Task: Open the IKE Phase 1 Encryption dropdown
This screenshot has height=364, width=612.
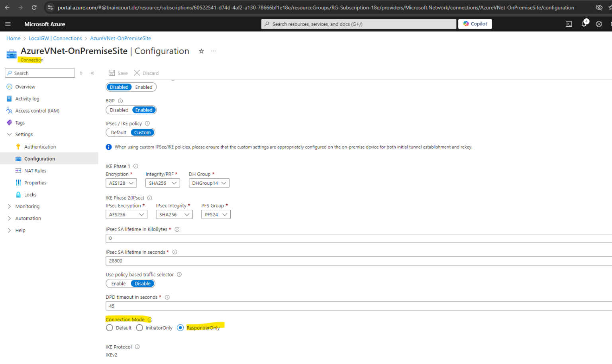Action: click(121, 183)
